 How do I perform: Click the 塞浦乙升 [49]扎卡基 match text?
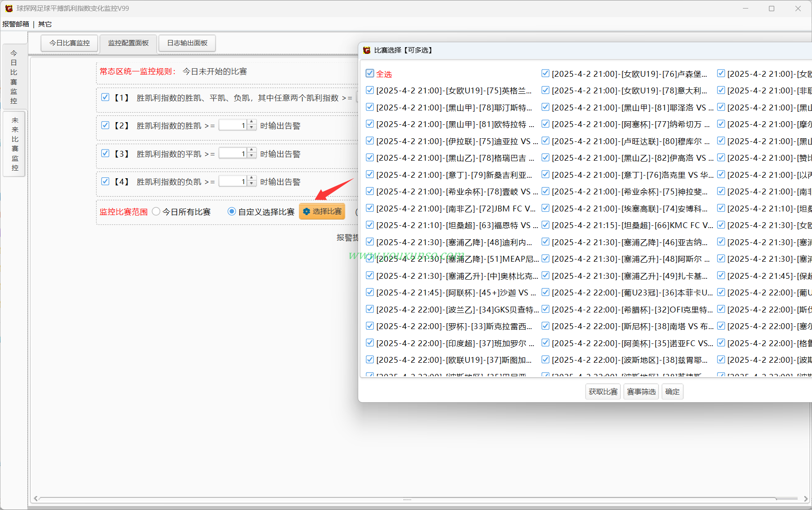(630, 276)
